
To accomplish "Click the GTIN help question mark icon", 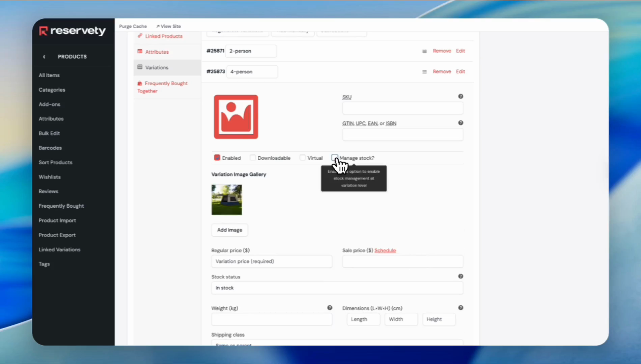I will (x=461, y=123).
